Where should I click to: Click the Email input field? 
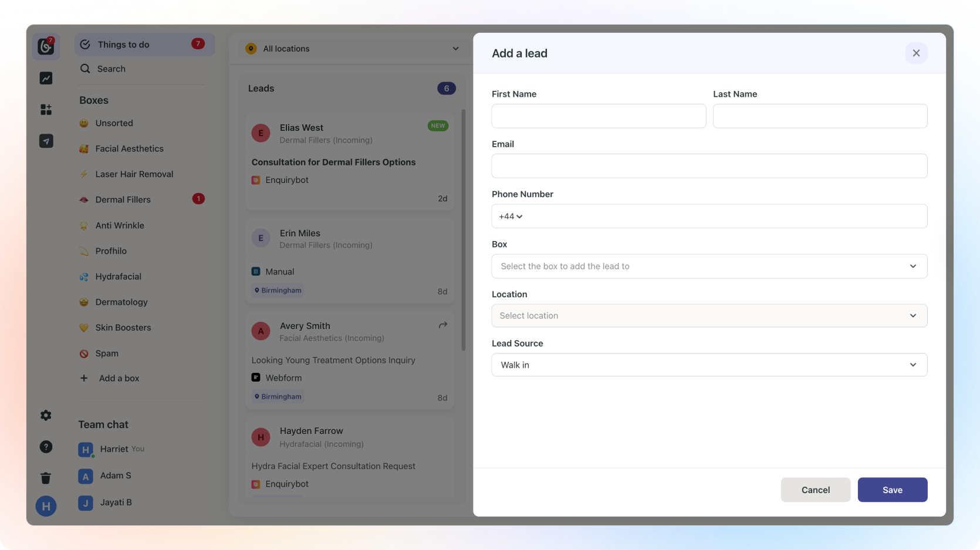[709, 166]
